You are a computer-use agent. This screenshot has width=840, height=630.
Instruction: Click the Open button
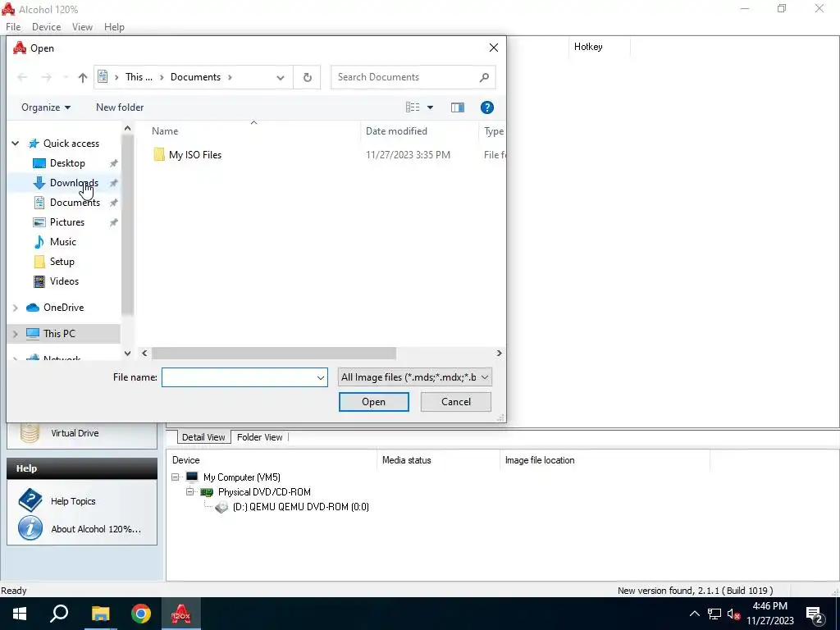coord(373,402)
